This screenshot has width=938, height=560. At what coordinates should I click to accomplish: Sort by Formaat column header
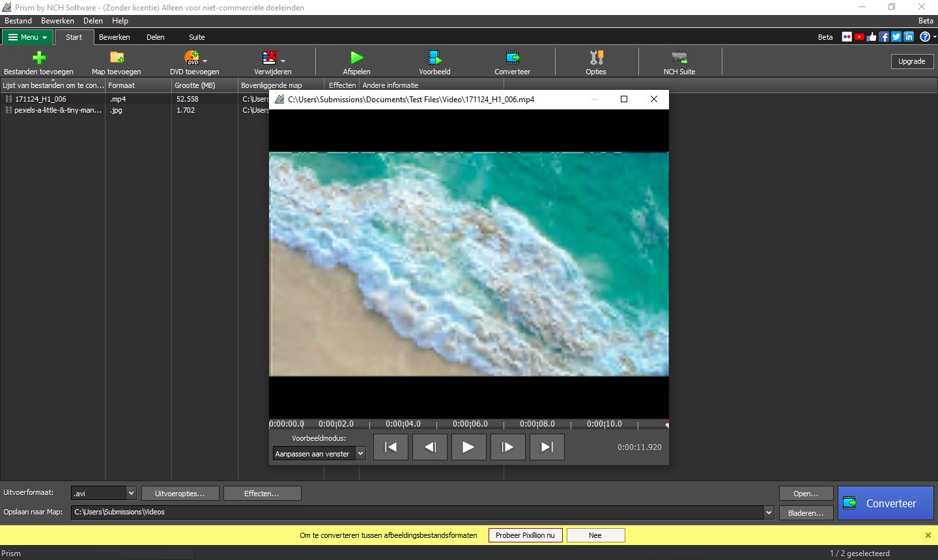click(x=138, y=85)
